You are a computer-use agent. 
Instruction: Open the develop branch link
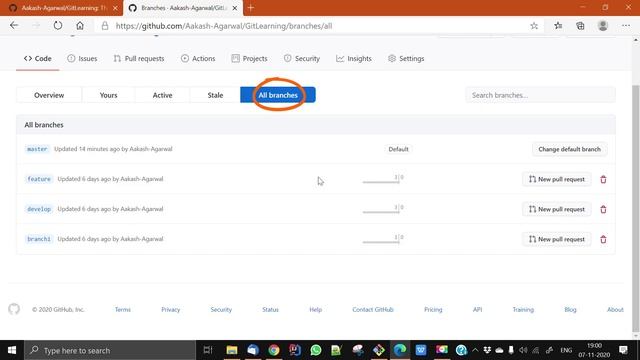(39, 209)
